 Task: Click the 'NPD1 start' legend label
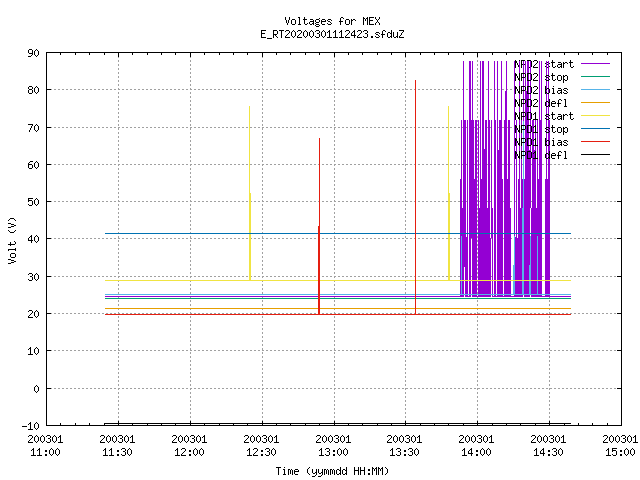point(544,116)
